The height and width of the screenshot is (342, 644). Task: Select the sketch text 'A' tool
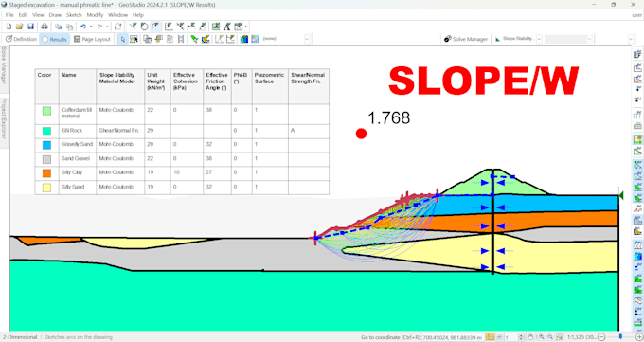[226, 27]
